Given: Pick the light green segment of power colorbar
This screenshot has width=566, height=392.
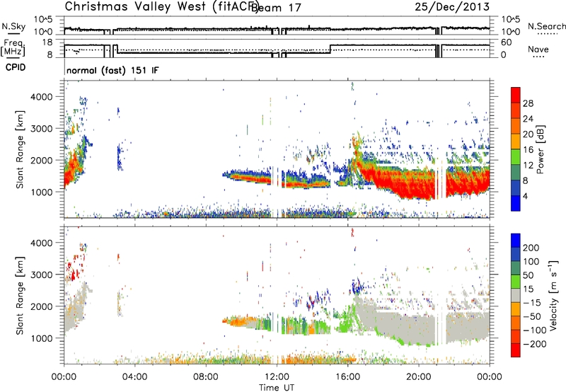Looking at the screenshot, I should (x=516, y=156).
